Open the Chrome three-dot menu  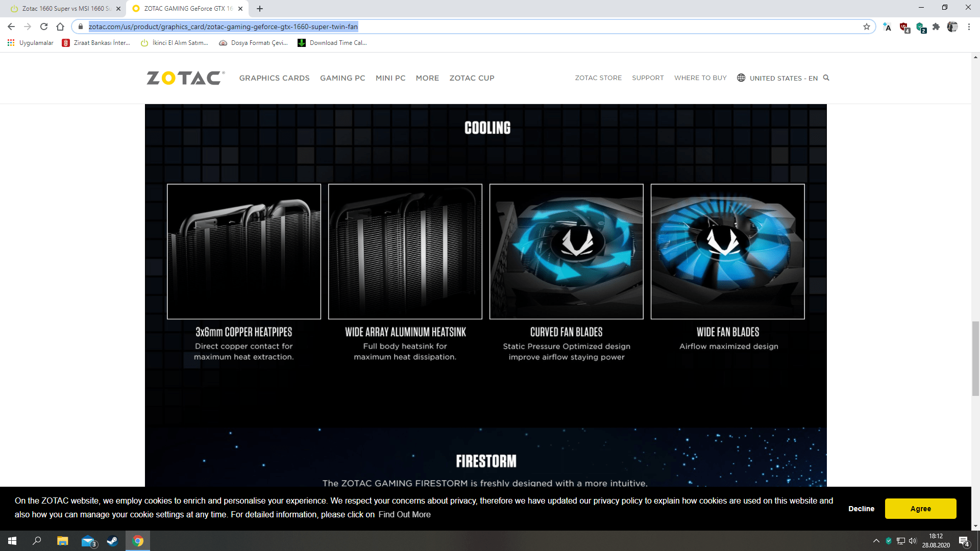[x=969, y=27]
